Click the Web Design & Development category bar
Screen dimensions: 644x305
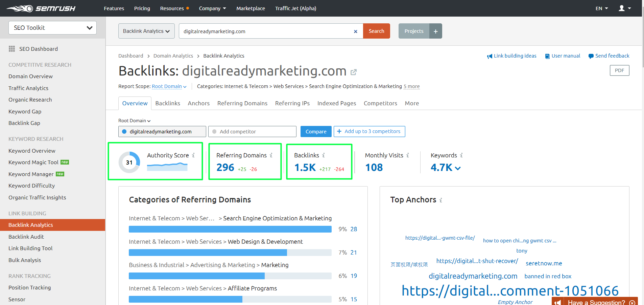coord(230,253)
